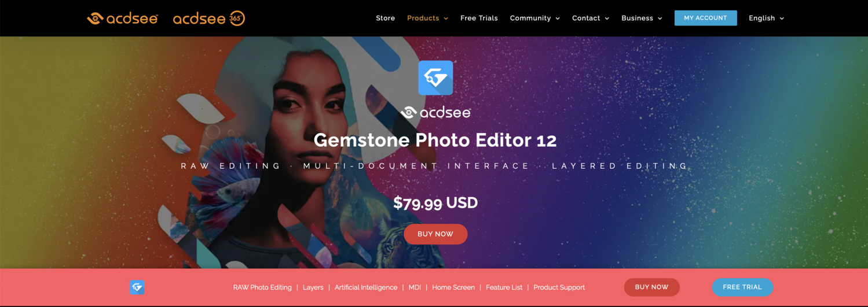Open the Contact dropdown menu
868x307 pixels.
(591, 19)
